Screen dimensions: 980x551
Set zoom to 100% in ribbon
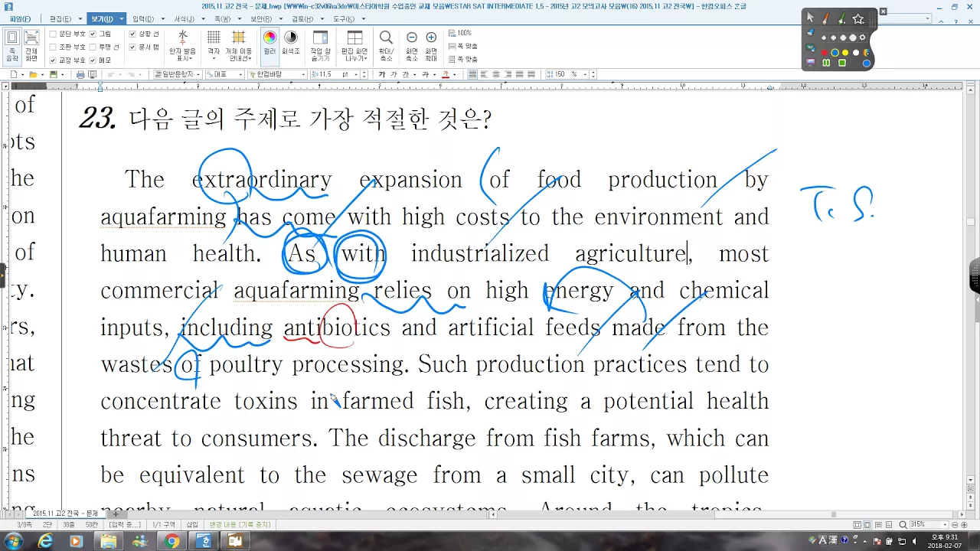[x=460, y=33]
